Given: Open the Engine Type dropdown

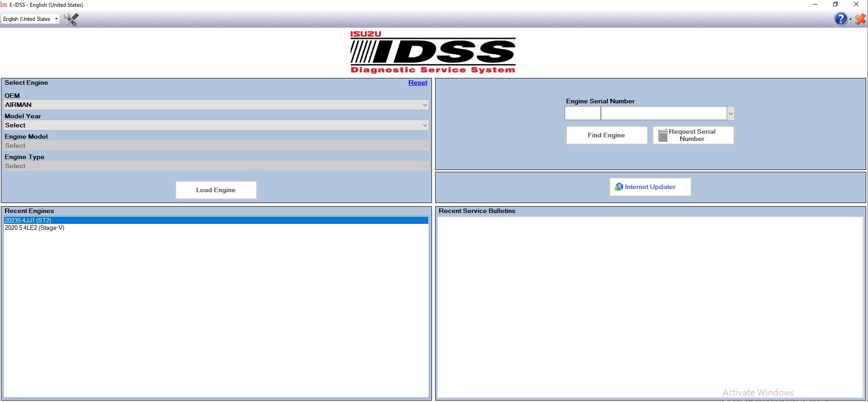Looking at the screenshot, I should tap(216, 166).
